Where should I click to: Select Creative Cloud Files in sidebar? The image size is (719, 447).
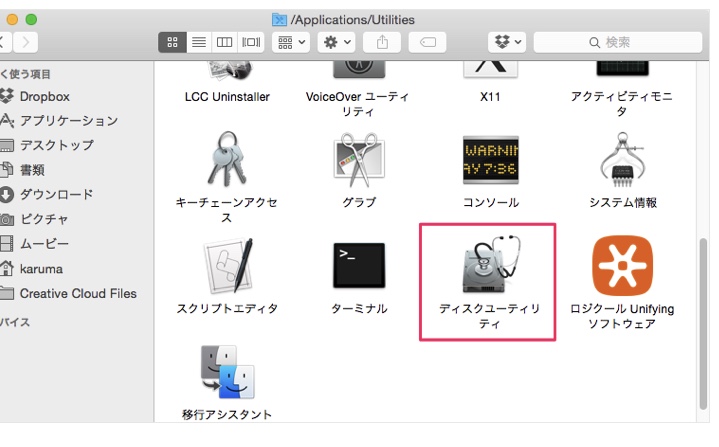click(x=78, y=293)
